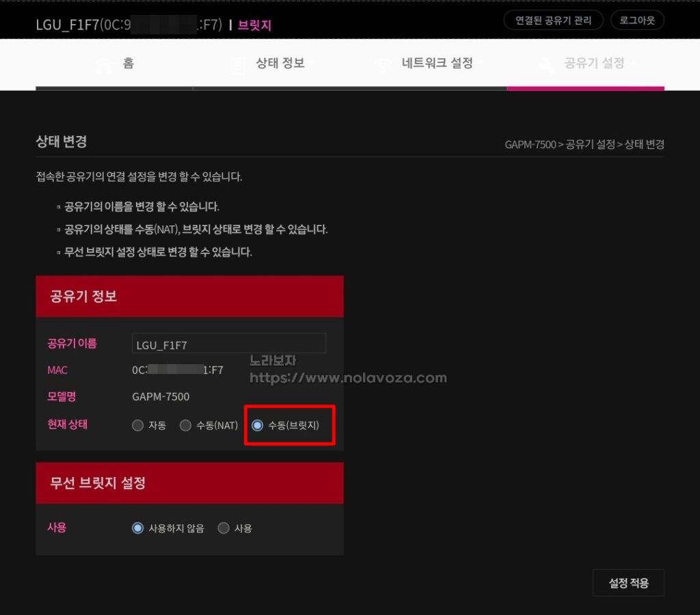Click the 무선 브릿지 설정 section header
Viewport: 700px width, 615px height.
point(190,483)
